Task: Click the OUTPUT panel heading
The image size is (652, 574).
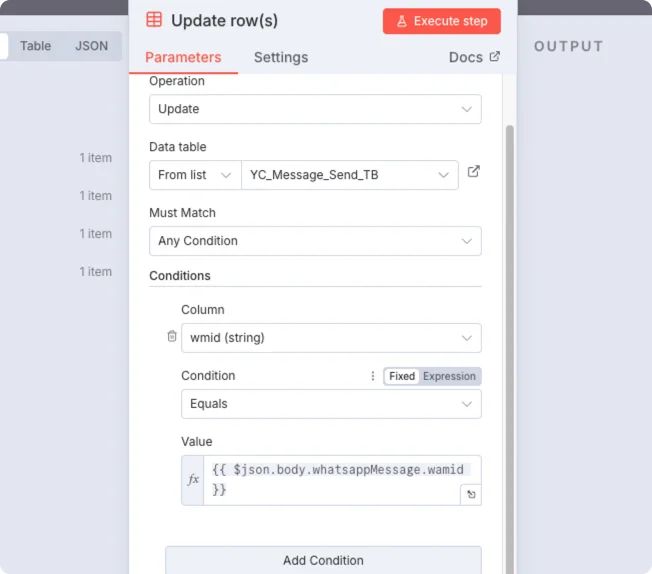Action: coord(568,46)
